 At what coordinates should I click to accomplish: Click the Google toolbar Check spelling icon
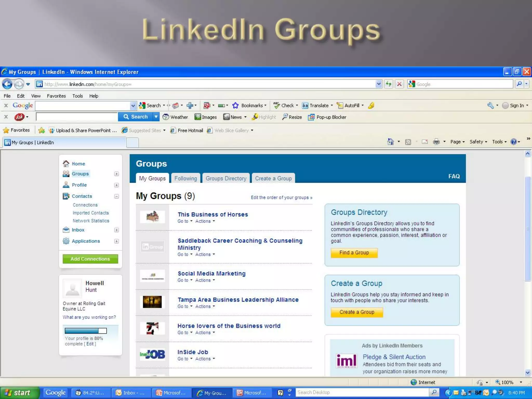click(x=277, y=105)
